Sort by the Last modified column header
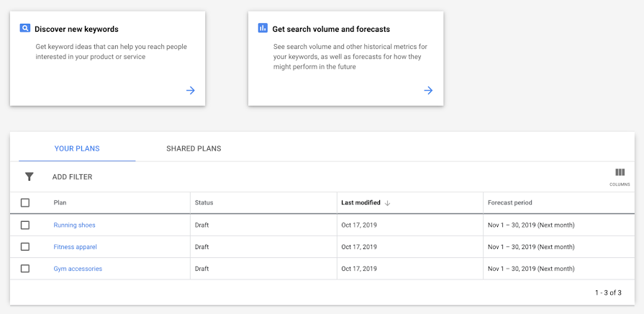644x314 pixels. point(361,203)
